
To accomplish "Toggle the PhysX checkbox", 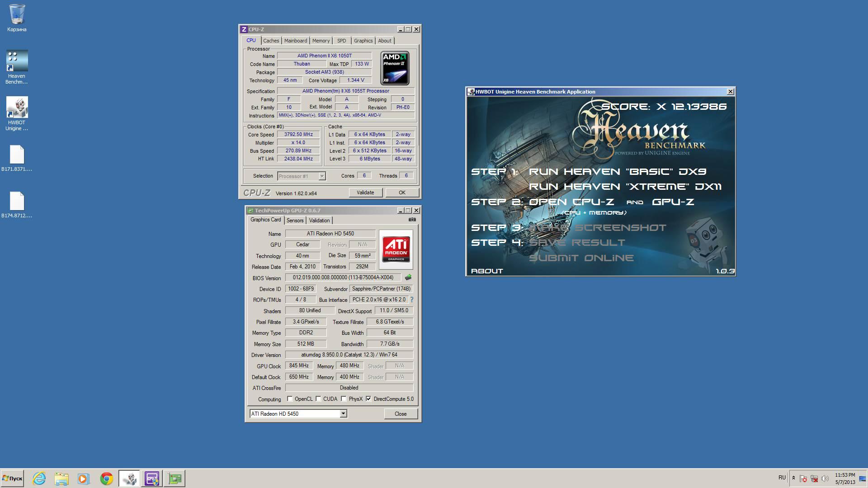I will (344, 399).
